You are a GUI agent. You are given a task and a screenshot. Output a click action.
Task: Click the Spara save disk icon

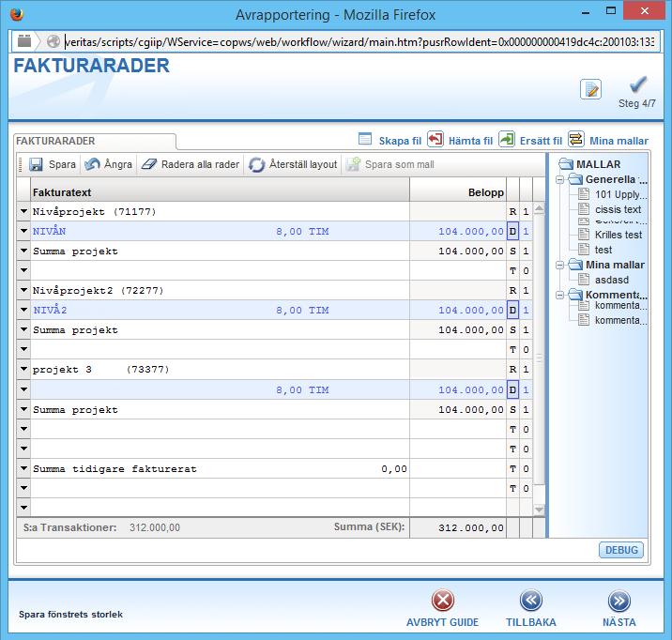point(36,164)
